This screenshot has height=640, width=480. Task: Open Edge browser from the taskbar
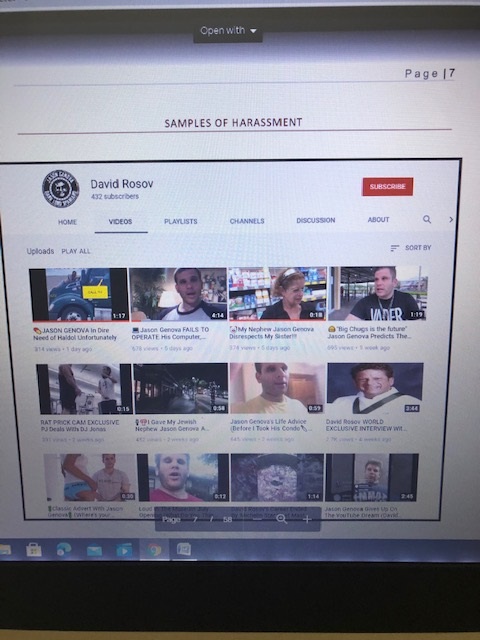pyautogui.click(x=64, y=549)
